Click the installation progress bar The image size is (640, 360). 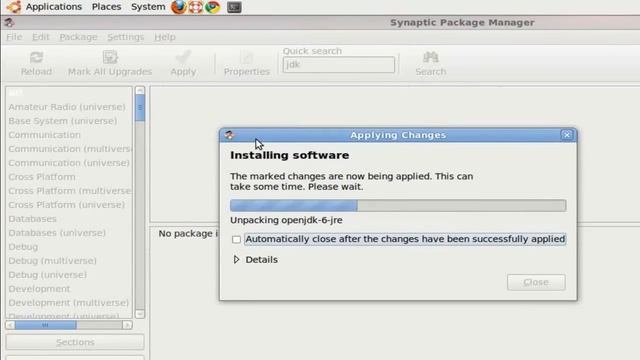pyautogui.click(x=398, y=205)
